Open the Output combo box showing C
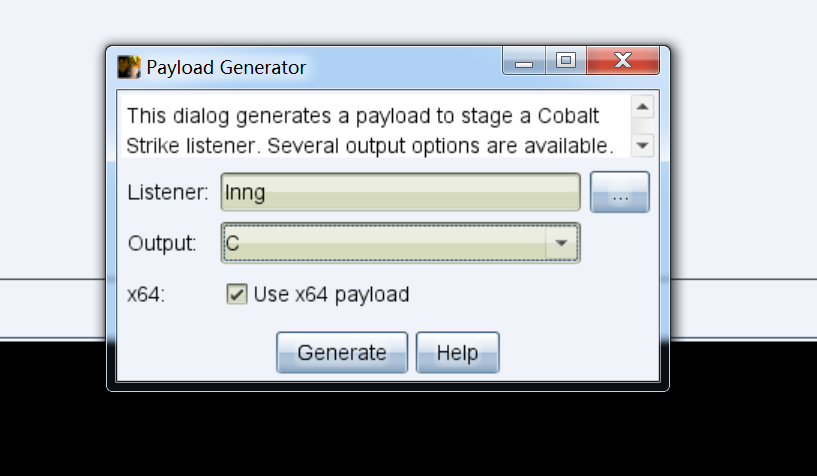The height and width of the screenshot is (476, 817). point(400,243)
